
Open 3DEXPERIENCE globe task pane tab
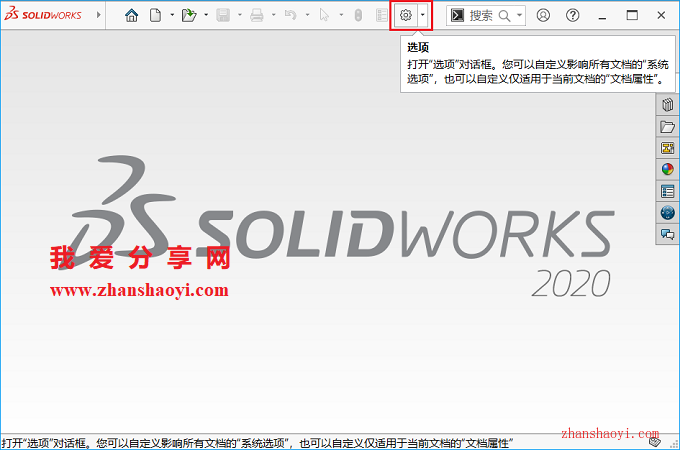pos(667,212)
